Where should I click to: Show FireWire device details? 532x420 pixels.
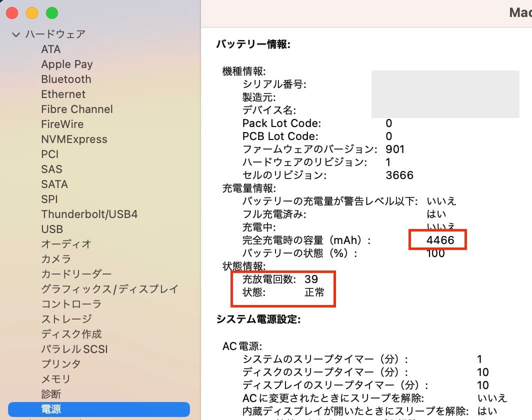pos(62,124)
